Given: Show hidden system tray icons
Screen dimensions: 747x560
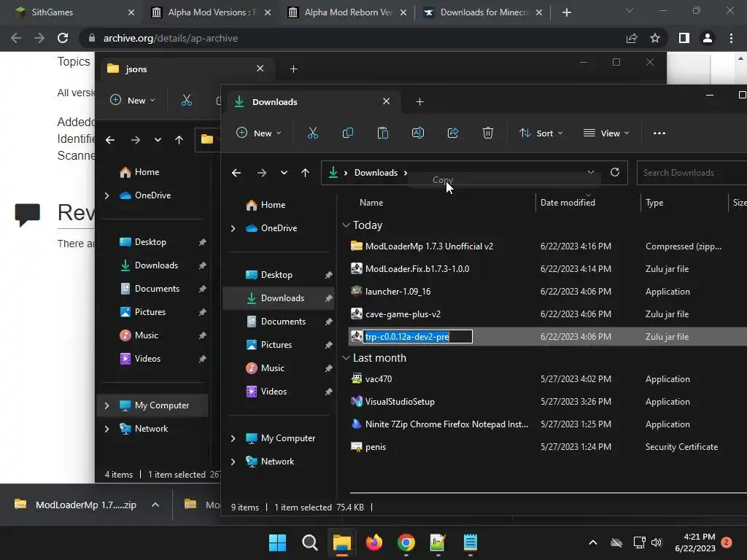Looking at the screenshot, I should tap(593, 542).
